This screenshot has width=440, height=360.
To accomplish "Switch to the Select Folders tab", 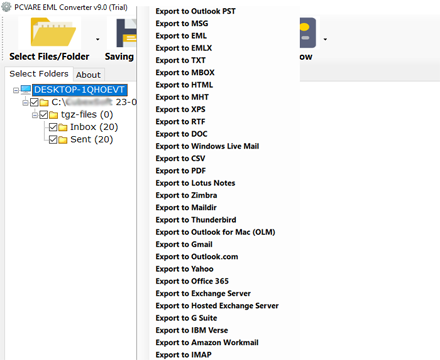I will point(39,74).
